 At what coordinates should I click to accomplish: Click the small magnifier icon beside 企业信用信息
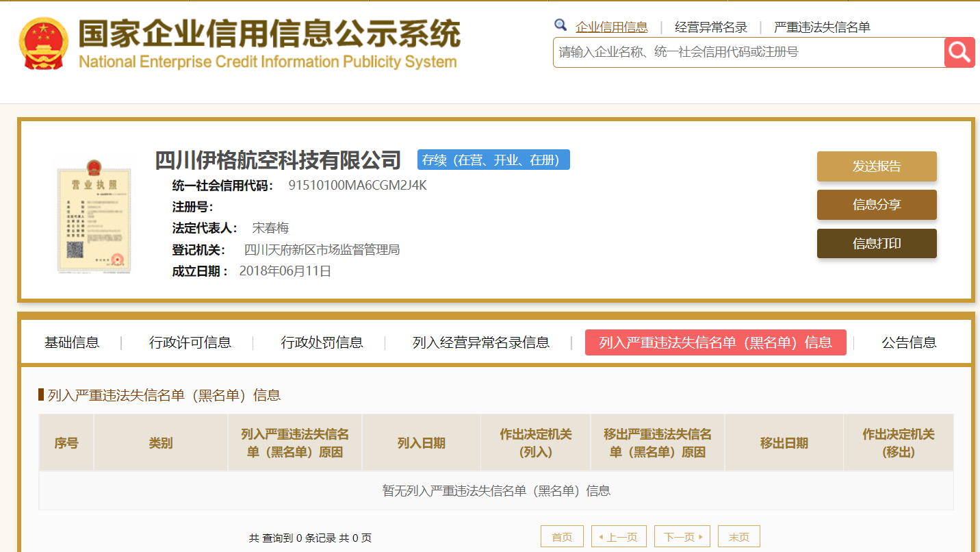click(560, 25)
